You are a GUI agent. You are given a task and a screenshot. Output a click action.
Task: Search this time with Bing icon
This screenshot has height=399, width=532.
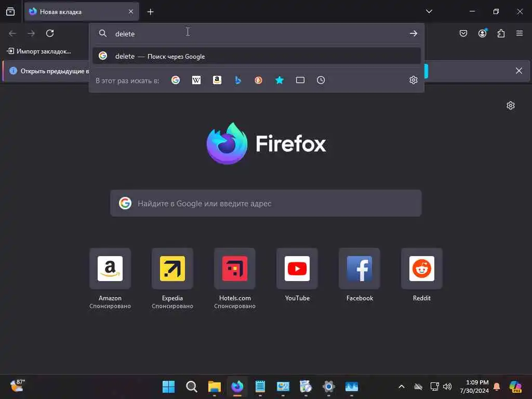(x=238, y=80)
